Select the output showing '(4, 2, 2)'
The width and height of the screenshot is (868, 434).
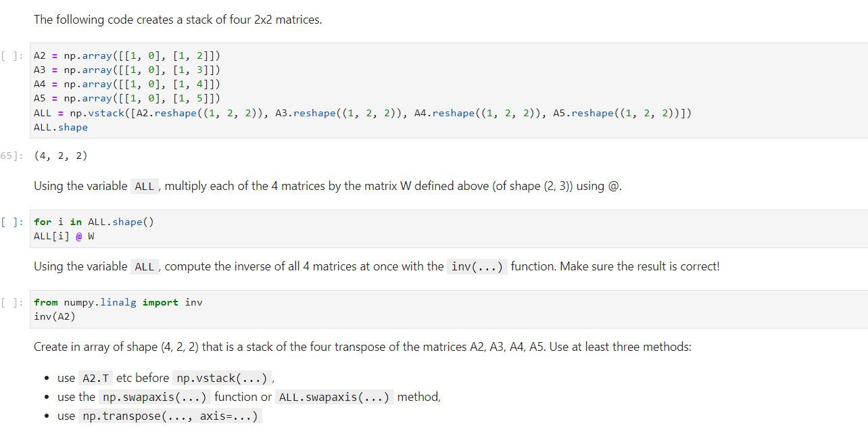pyautogui.click(x=59, y=155)
